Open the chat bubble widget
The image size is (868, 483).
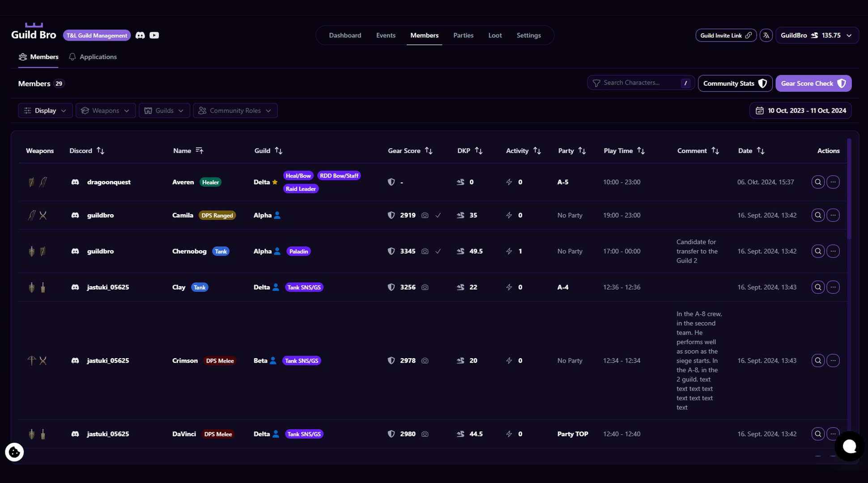click(849, 446)
